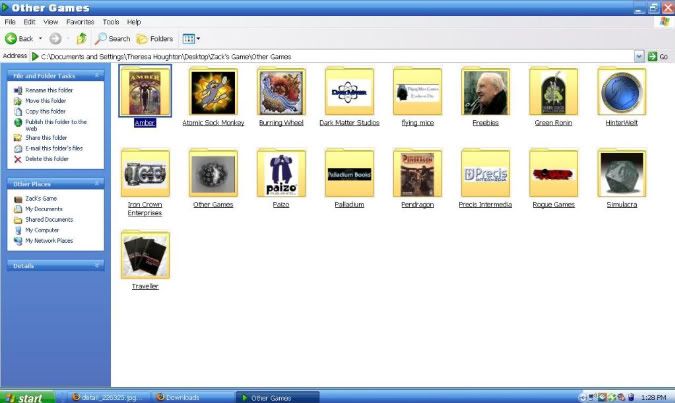The image size is (675, 403).
Task: Click the Start button
Action: click(28, 397)
